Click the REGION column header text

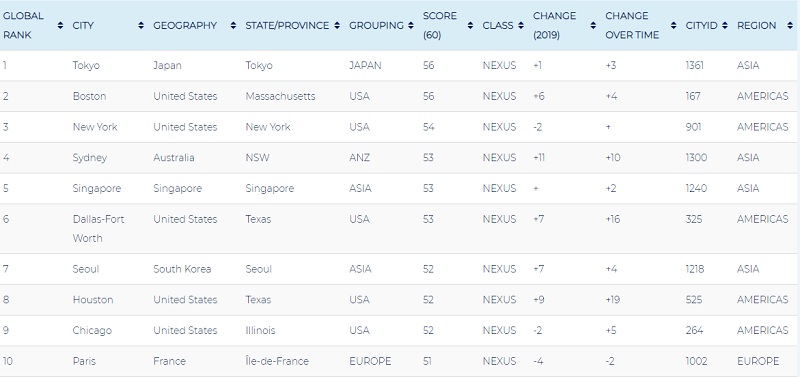click(x=757, y=26)
